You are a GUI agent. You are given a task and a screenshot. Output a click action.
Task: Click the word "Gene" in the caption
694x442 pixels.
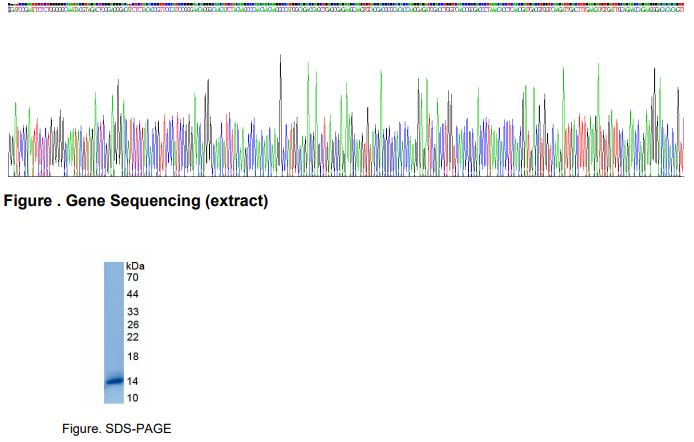pos(83,201)
